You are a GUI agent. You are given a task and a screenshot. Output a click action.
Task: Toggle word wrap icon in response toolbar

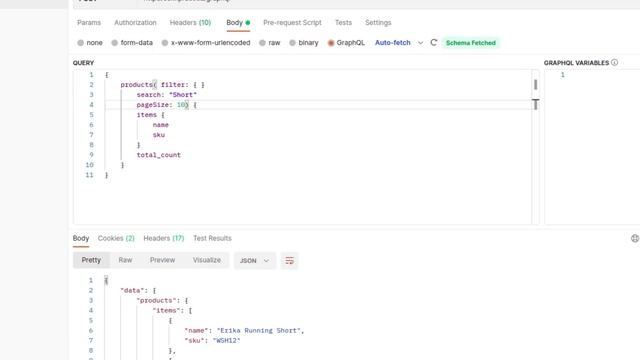pyautogui.click(x=289, y=260)
